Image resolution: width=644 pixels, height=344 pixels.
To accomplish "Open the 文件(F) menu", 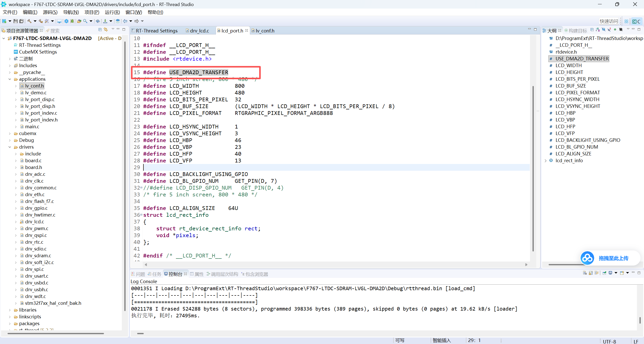I will [x=10, y=12].
